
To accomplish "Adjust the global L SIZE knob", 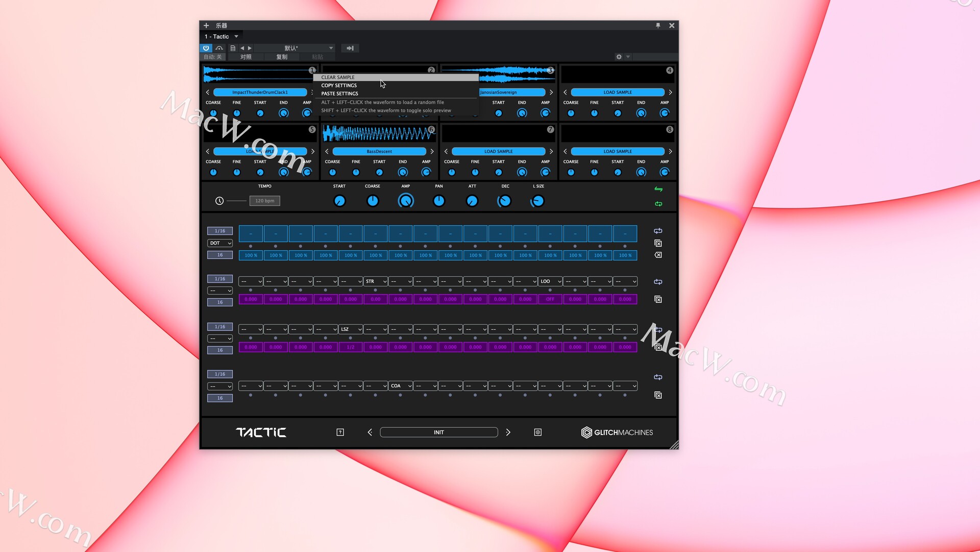I will tap(538, 201).
